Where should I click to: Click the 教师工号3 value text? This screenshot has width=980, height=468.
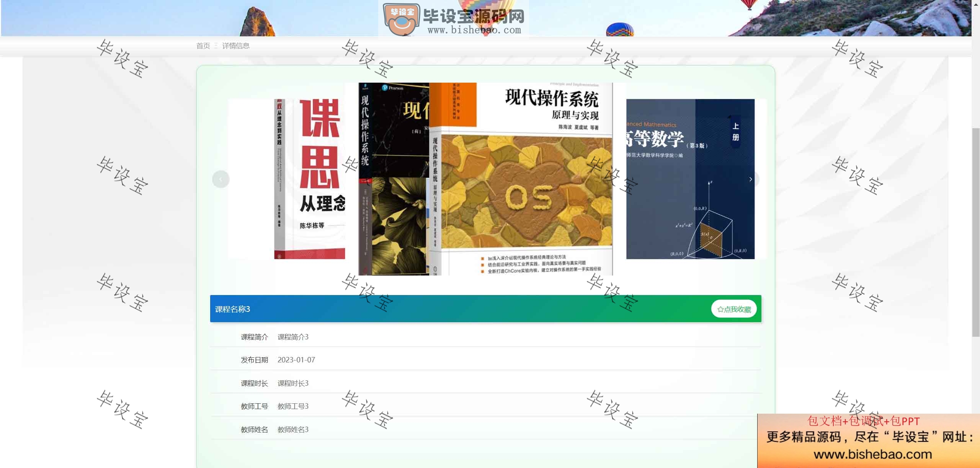click(x=293, y=406)
